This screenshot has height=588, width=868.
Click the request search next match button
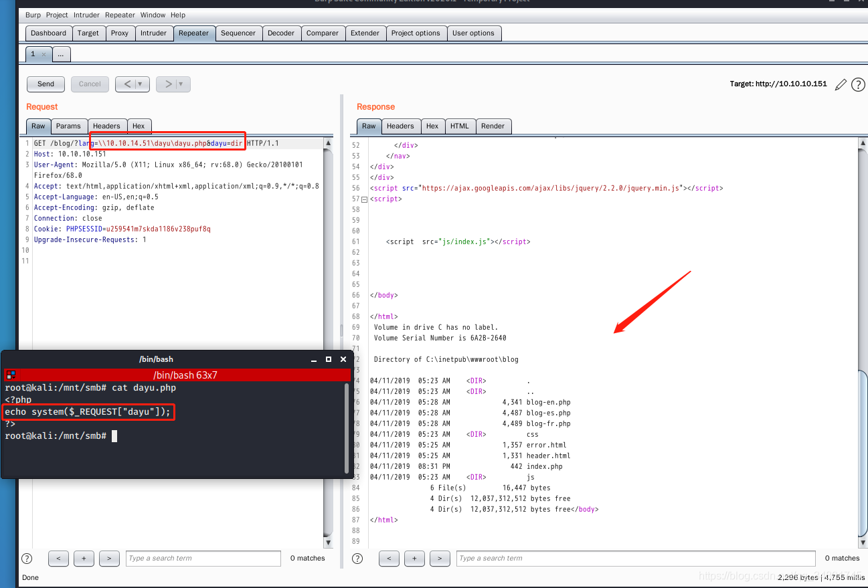pos(109,559)
